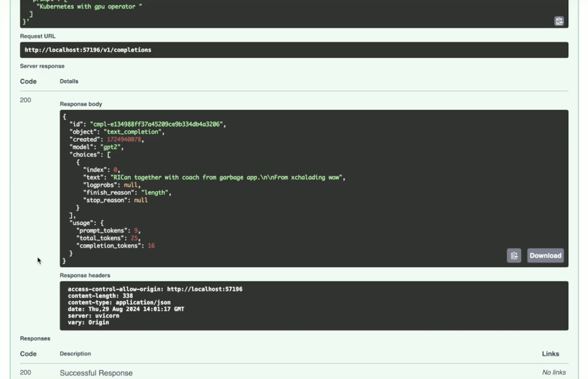Click the "Successful Response" description
The image size is (588, 379).
[x=96, y=373]
